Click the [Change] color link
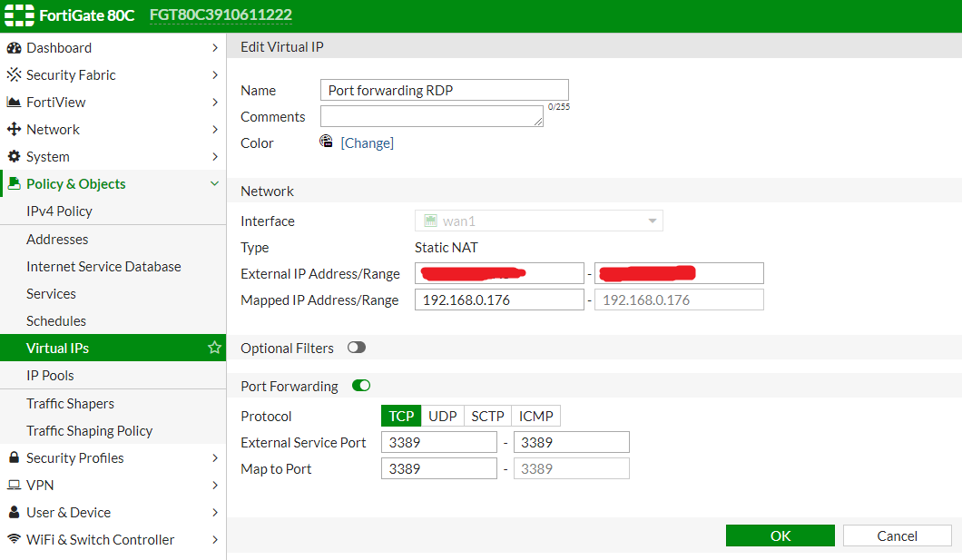 coord(367,142)
